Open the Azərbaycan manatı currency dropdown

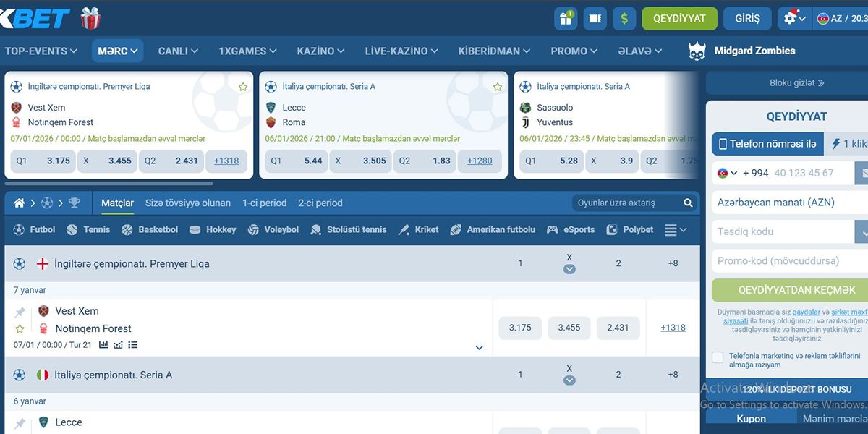(x=788, y=203)
